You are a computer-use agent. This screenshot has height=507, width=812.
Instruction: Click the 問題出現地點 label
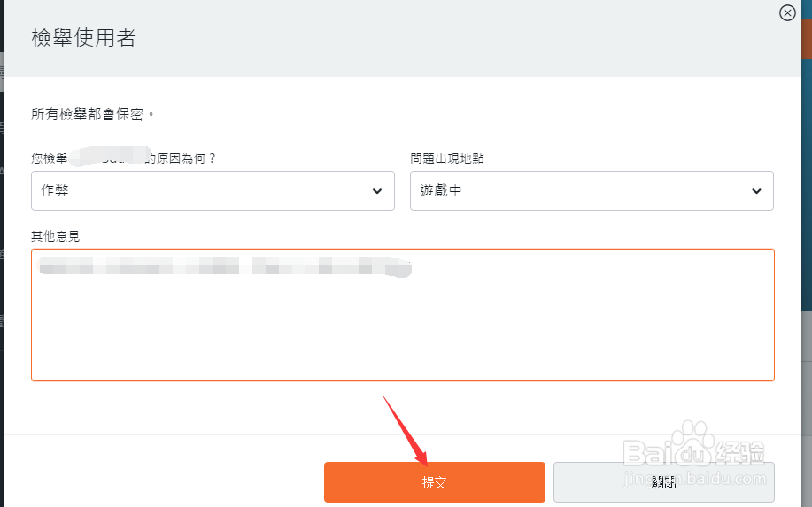(447, 158)
